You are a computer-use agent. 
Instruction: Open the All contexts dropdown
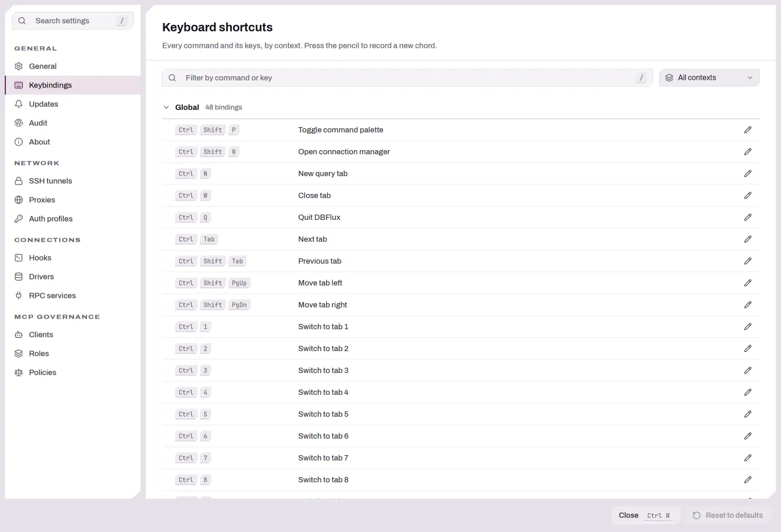709,78
